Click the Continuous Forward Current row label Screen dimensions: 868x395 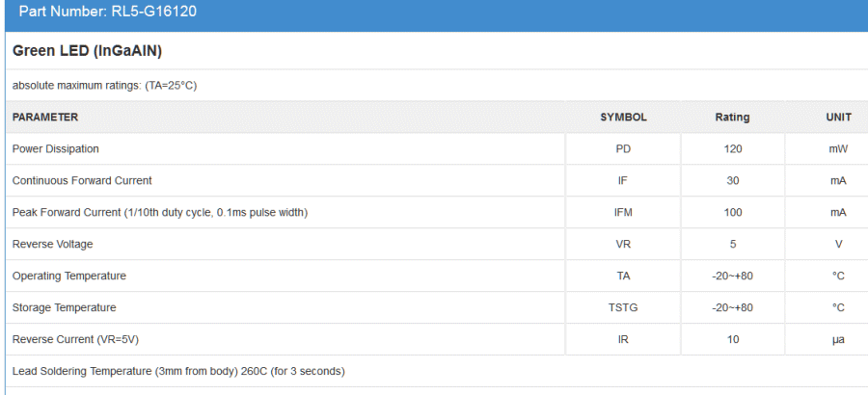(82, 181)
